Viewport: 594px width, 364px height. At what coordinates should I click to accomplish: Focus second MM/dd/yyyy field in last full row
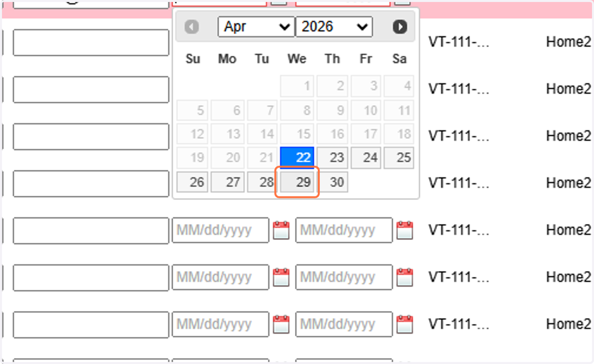[344, 324]
